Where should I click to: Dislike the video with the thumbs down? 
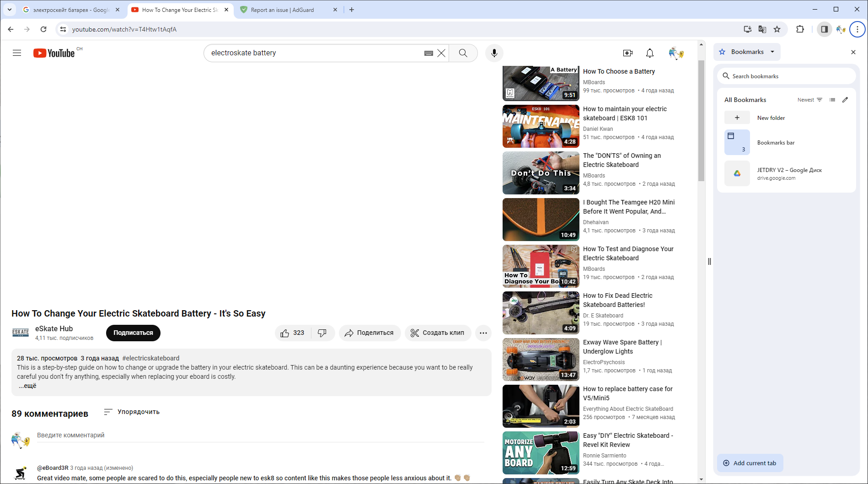(x=322, y=333)
